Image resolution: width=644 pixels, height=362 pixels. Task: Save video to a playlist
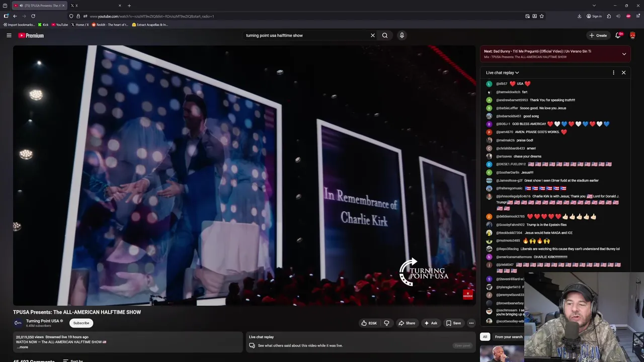(453, 323)
